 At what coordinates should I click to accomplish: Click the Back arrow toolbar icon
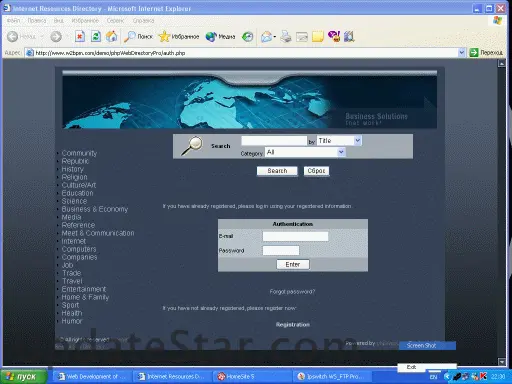click(13, 36)
